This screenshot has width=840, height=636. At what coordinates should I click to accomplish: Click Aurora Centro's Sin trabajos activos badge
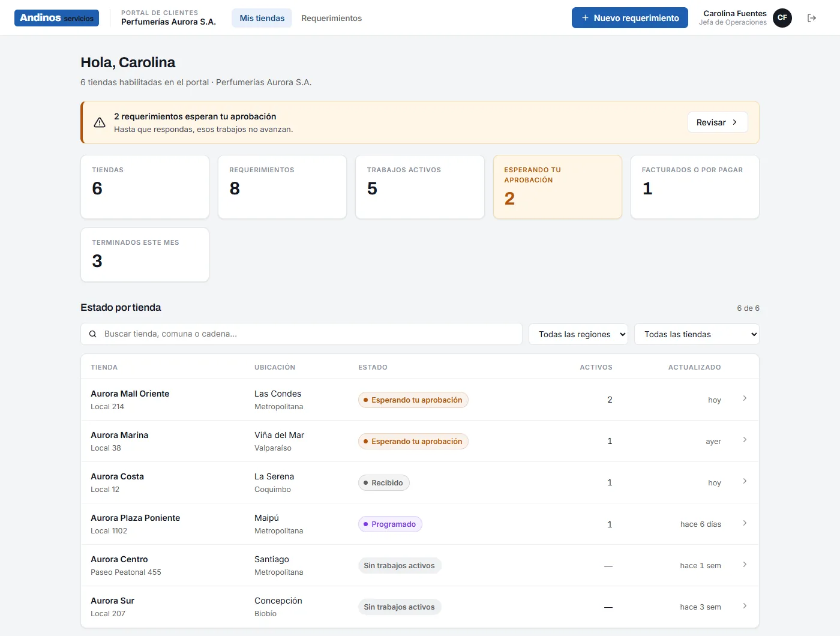click(400, 566)
